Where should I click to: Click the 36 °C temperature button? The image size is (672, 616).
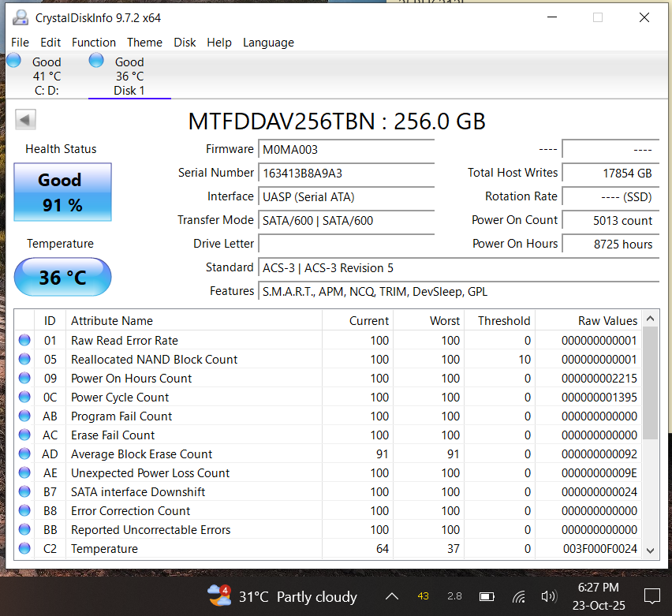click(x=63, y=278)
